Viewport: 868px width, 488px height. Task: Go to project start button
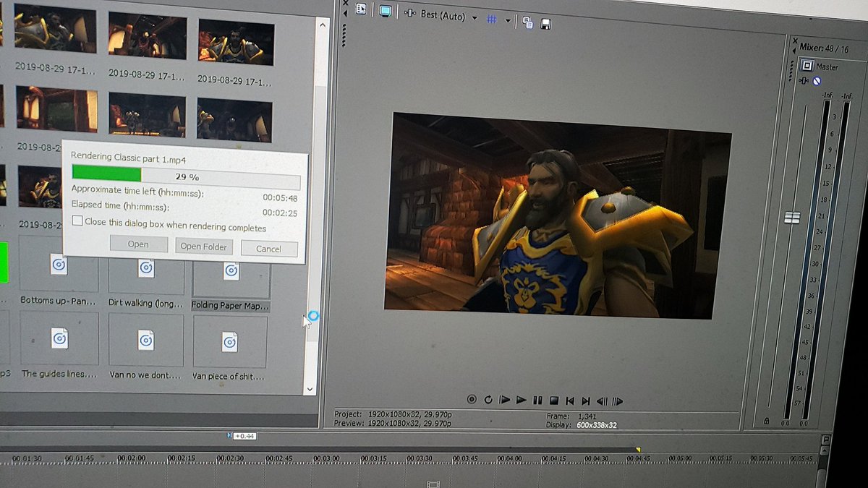click(x=570, y=400)
